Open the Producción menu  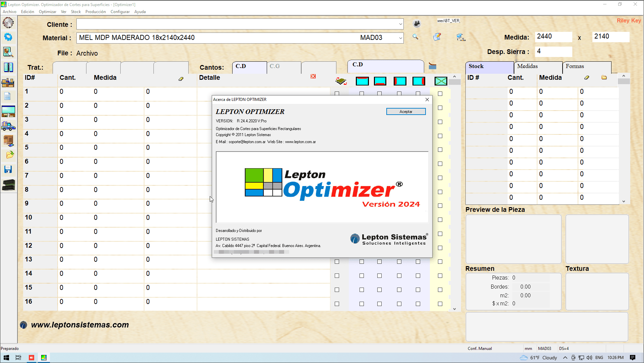point(95,11)
